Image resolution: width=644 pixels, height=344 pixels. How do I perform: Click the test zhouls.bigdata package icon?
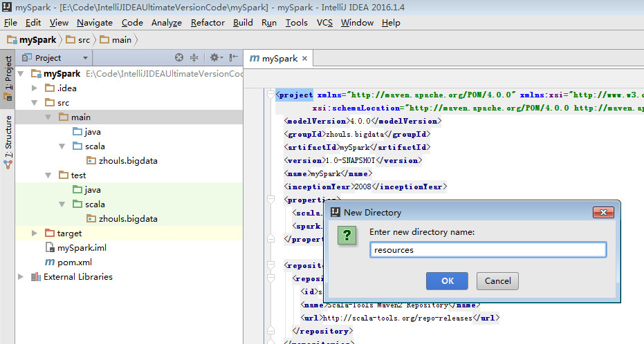click(91, 218)
